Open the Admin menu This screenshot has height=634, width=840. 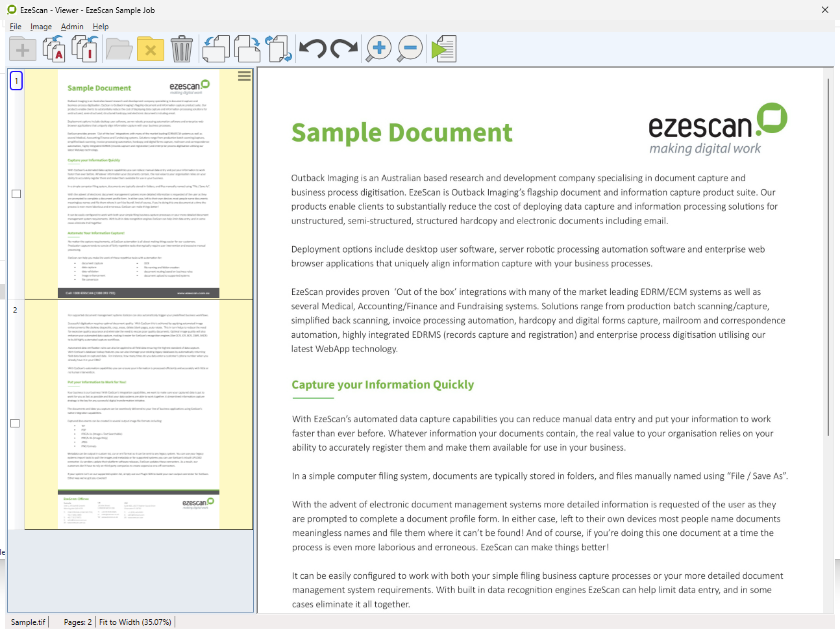pos(72,27)
